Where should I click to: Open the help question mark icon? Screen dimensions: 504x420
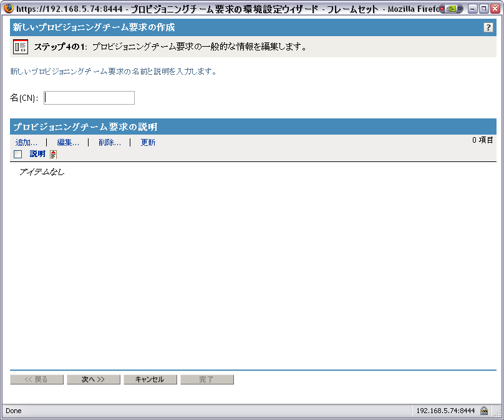(488, 27)
